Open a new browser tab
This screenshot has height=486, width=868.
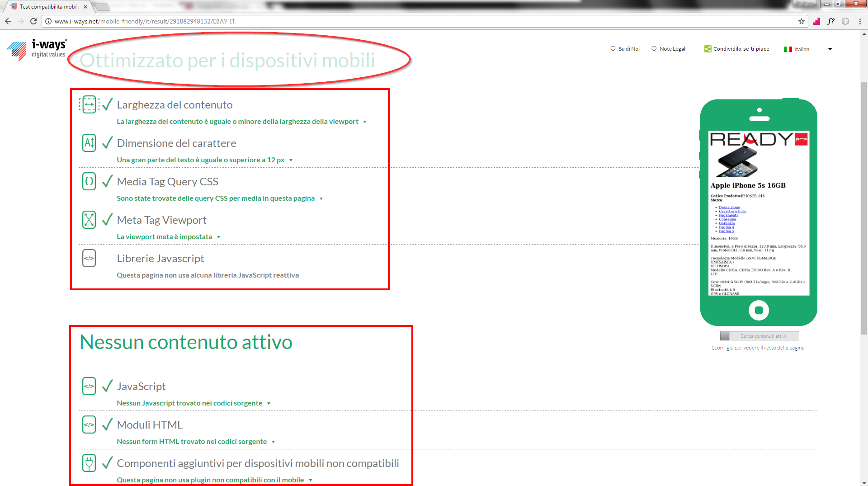pos(102,7)
